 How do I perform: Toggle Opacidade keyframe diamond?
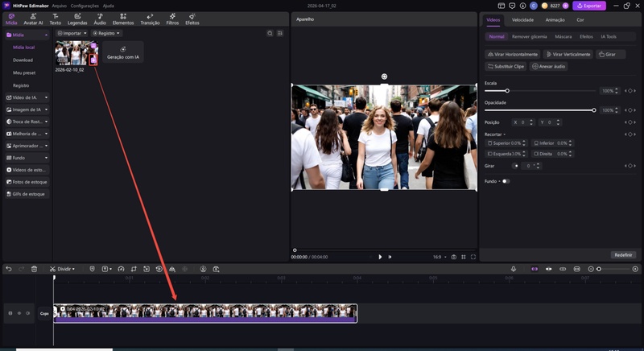coord(630,110)
